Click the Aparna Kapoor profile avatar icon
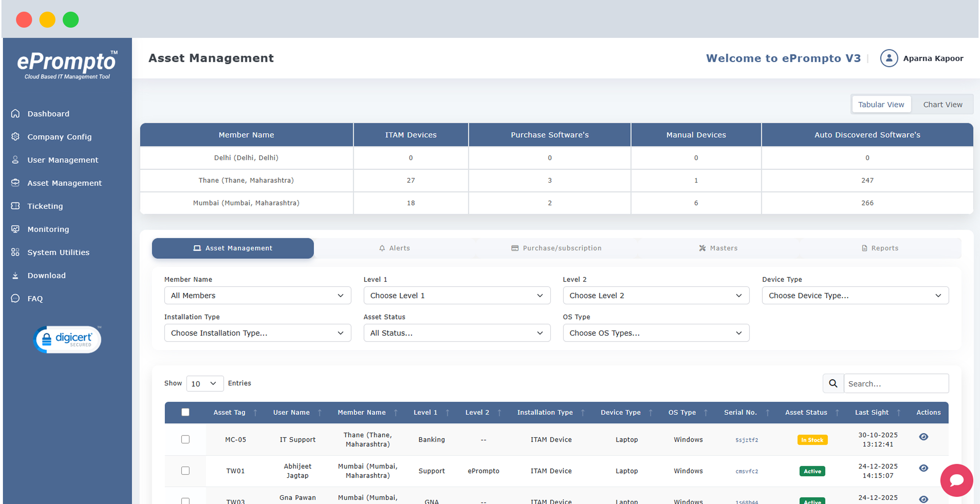The width and height of the screenshot is (980, 504). click(x=889, y=58)
